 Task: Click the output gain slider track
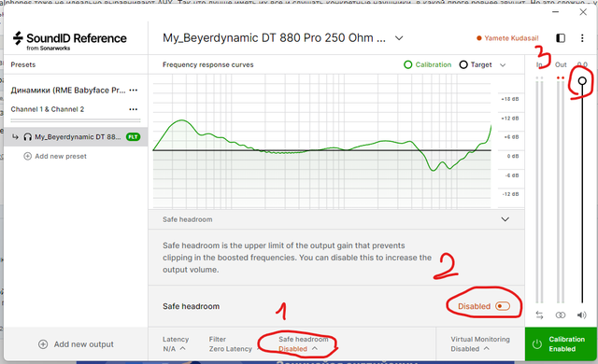tap(582, 194)
